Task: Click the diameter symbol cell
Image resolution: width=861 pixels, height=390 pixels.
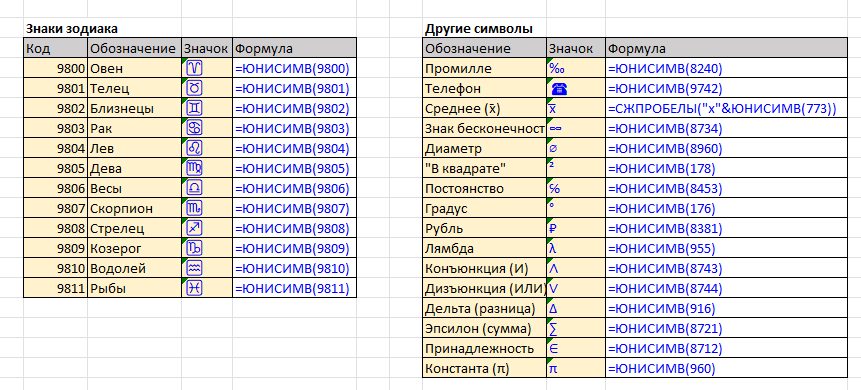Action: point(576,148)
